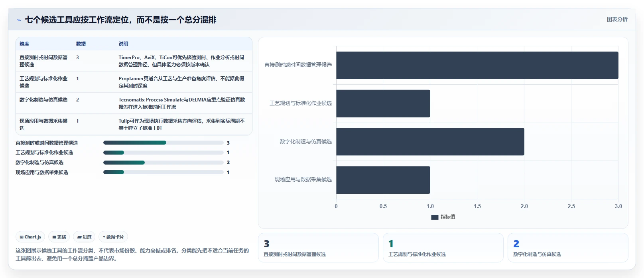Click the card showing 2 数字化制造与仿真候选
This screenshot has width=644, height=278.
click(568, 248)
